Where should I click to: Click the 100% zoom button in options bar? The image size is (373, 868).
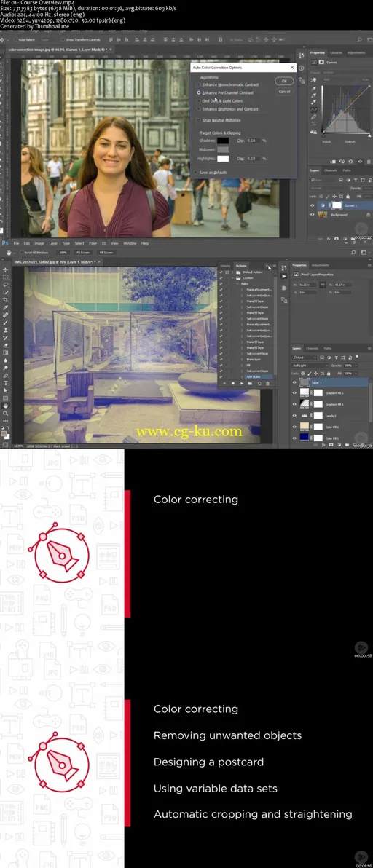tap(63, 252)
